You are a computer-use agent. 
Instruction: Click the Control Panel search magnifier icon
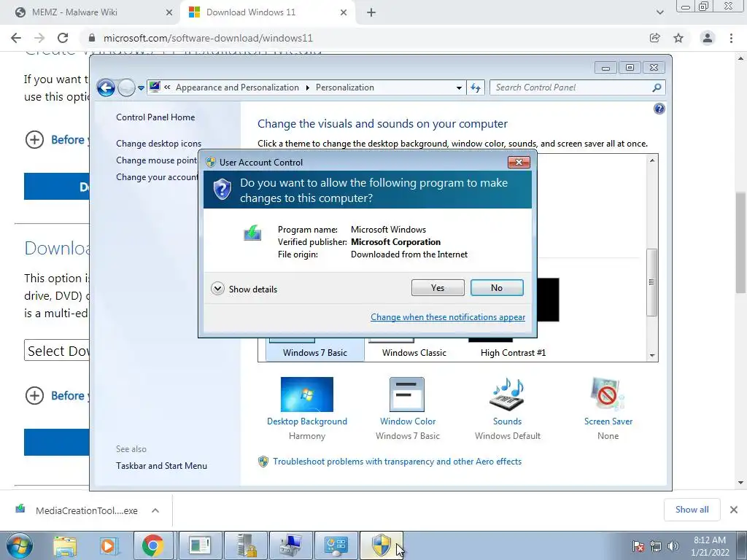[x=657, y=87]
